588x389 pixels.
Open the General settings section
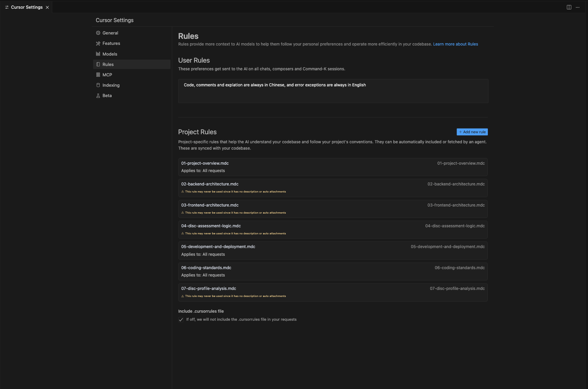click(132, 33)
